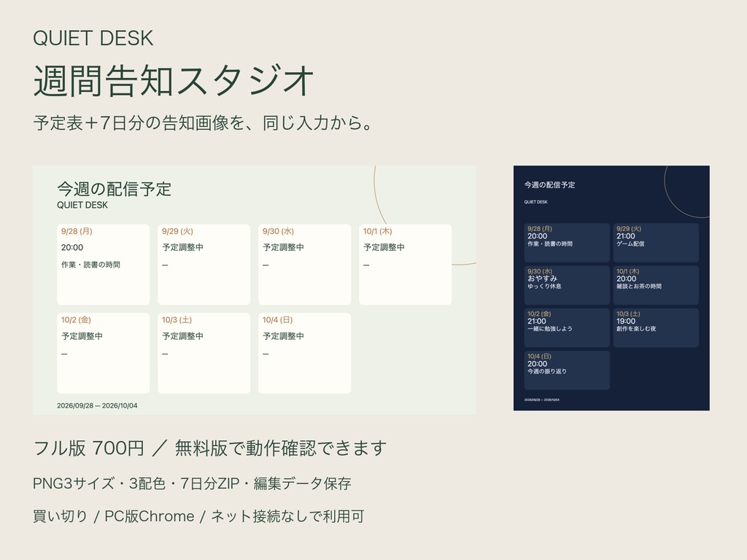Click the top QUIET DESK brand heading
This screenshot has height=560, width=747.
click(93, 38)
